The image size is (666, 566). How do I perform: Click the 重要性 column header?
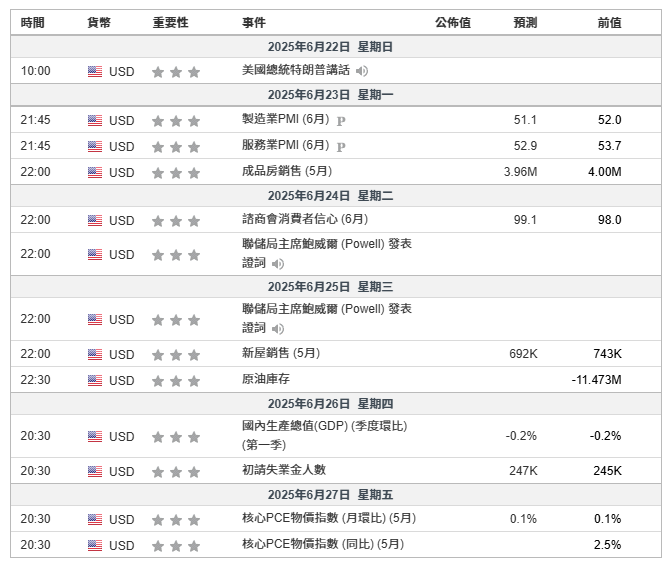pos(170,23)
